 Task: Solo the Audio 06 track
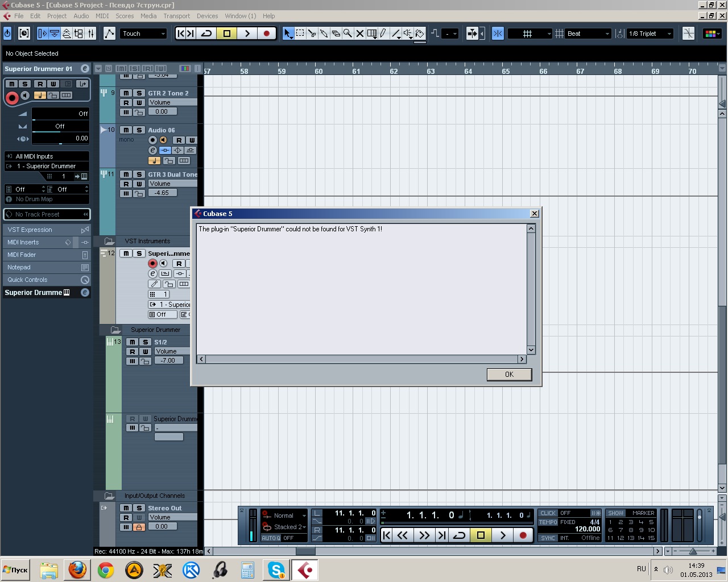click(139, 130)
